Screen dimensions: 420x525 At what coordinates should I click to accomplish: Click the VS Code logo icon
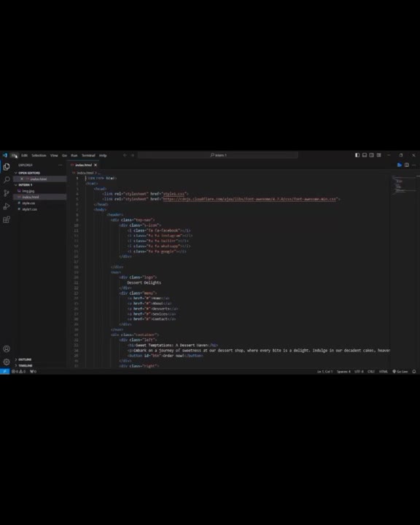coord(4,155)
